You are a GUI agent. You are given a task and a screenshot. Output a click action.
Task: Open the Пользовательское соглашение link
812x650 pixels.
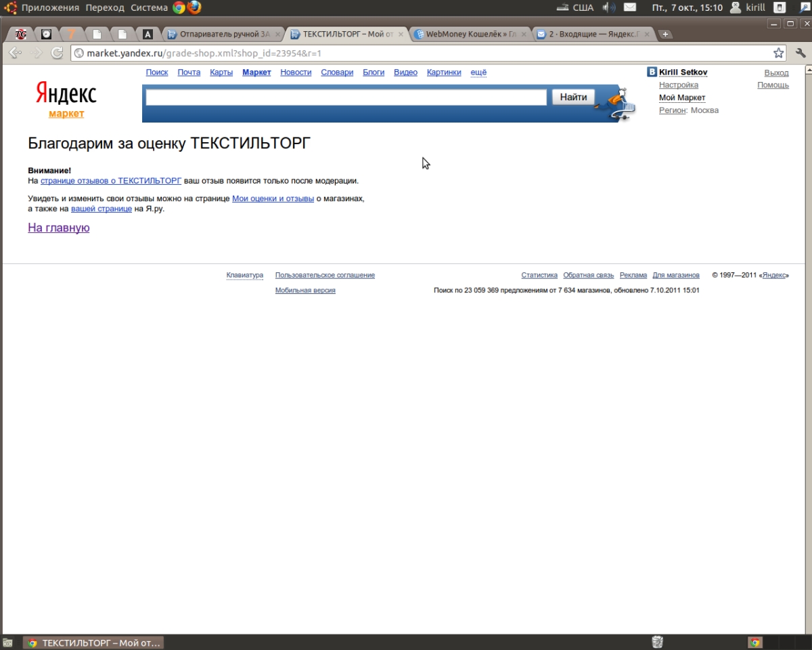[x=325, y=275]
